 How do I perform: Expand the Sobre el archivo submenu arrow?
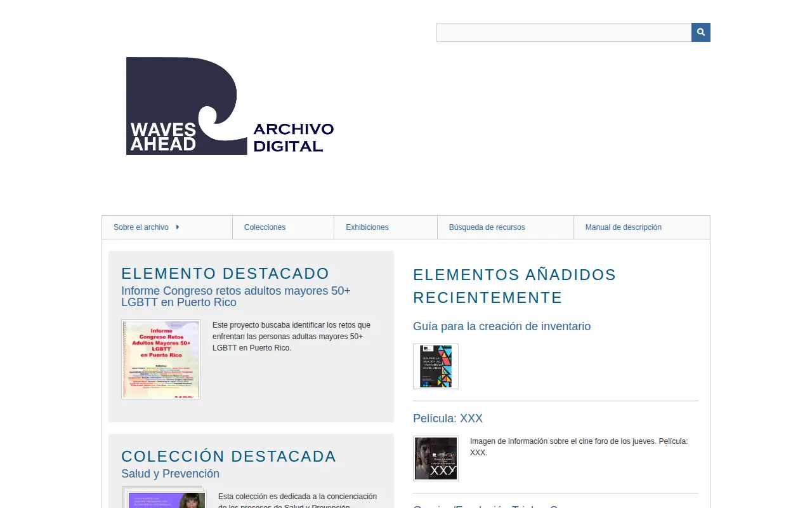(x=178, y=227)
